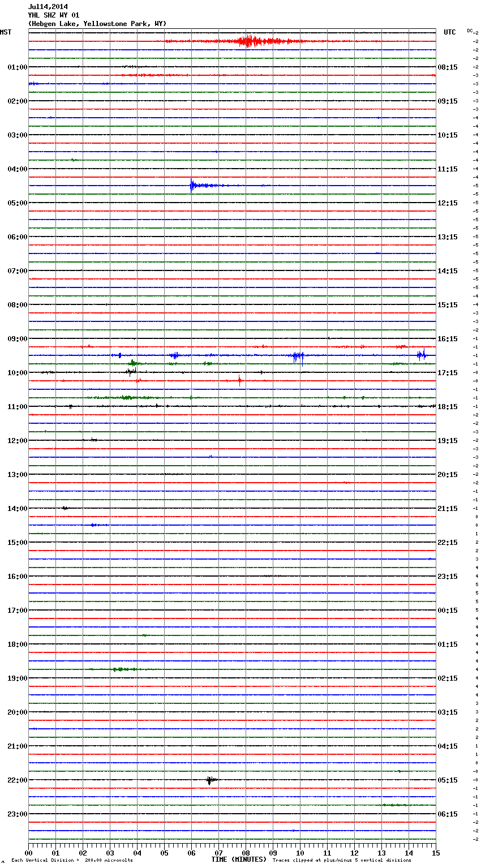Select the 13:00 MST time label
The width and height of the screenshot is (481, 868).
[18, 475]
